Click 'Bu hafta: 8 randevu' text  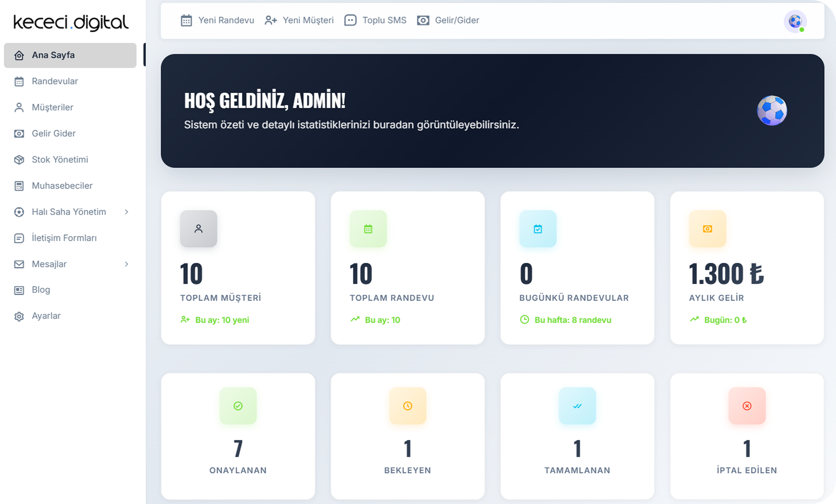coord(573,320)
